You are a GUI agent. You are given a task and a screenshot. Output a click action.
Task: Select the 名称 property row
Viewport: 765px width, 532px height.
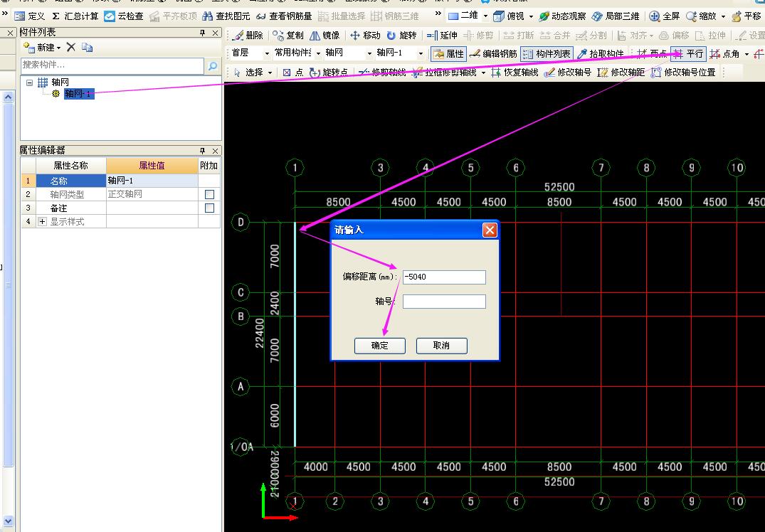[x=121, y=181]
